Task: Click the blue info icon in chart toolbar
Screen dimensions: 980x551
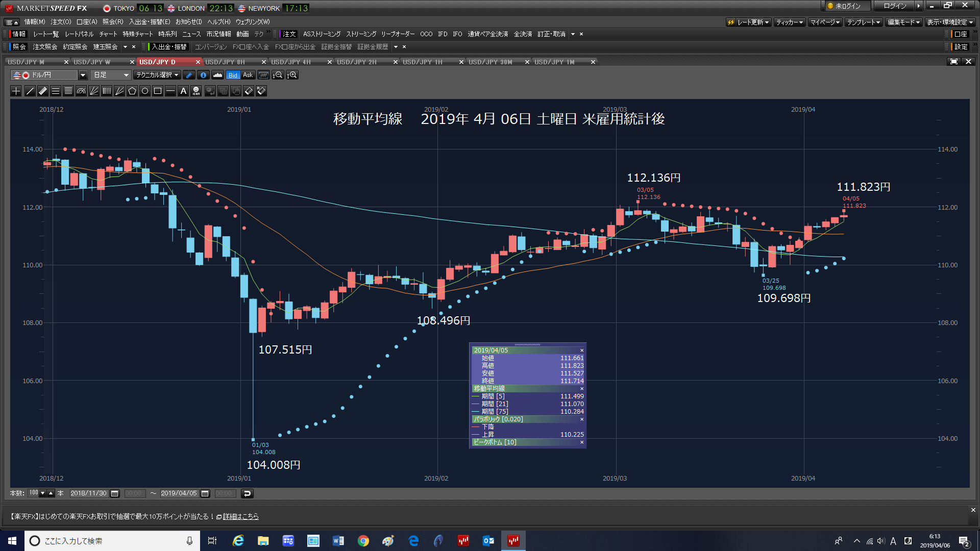Action: (203, 75)
